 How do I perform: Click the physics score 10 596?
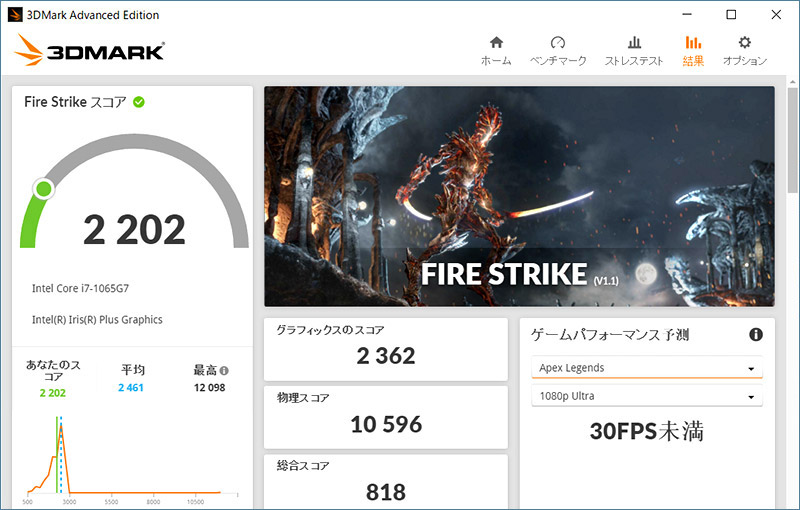386,424
